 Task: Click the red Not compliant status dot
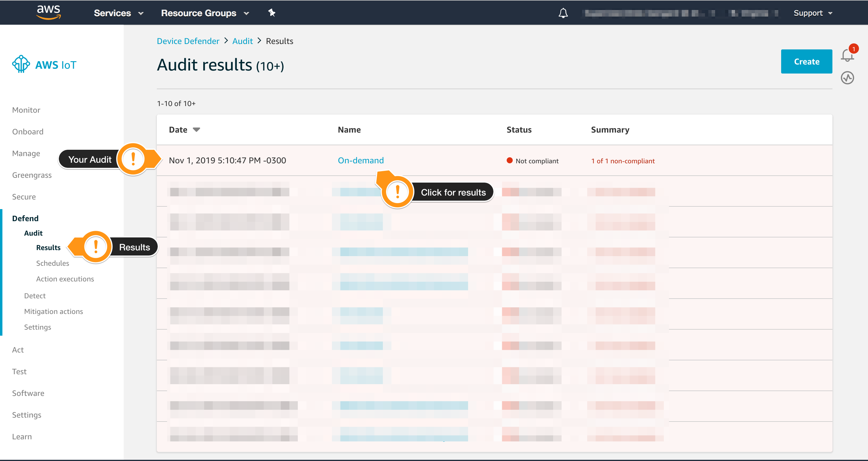click(509, 161)
